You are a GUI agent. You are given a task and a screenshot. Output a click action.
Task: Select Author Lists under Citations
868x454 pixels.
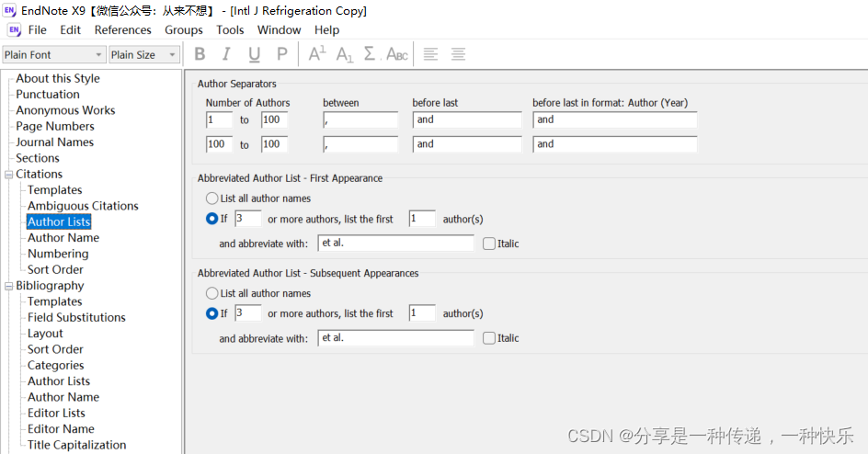(x=59, y=221)
